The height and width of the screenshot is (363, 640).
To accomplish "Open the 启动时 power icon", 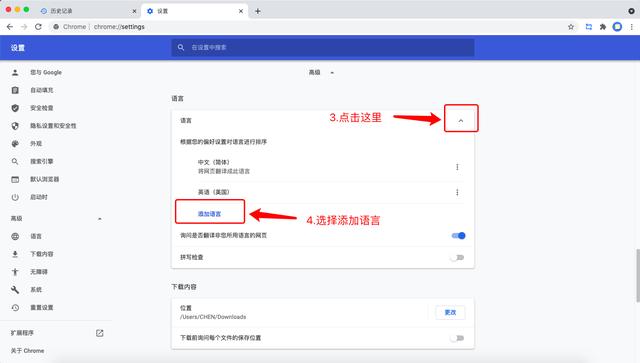I will pyautogui.click(x=15, y=197).
